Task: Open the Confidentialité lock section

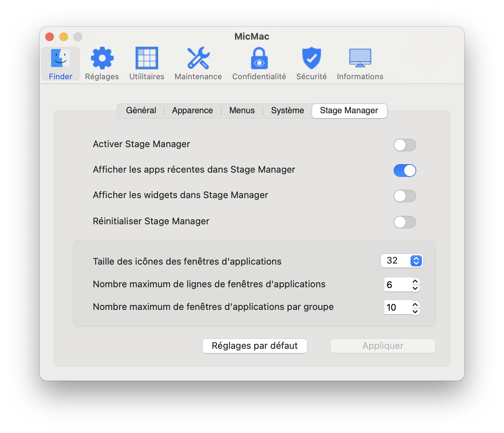Action: coord(259,64)
